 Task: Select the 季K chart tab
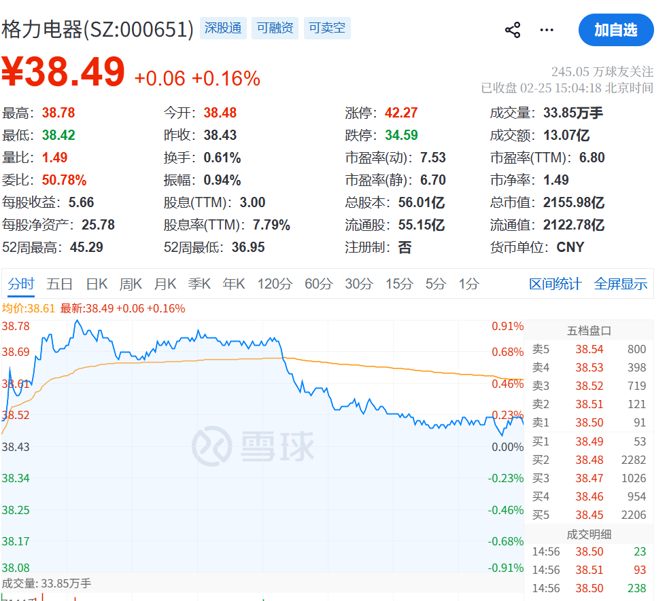200,284
